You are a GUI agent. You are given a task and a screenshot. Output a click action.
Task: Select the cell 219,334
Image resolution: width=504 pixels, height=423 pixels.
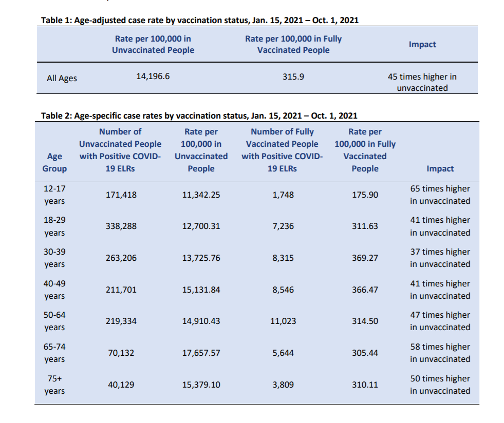pyautogui.click(x=121, y=321)
